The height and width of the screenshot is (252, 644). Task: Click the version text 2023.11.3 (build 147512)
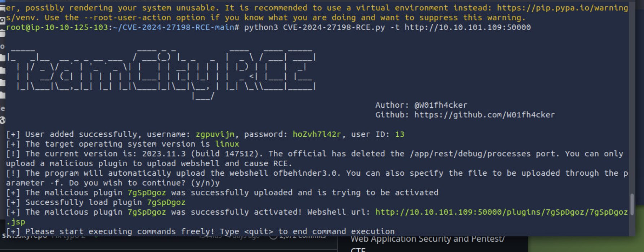point(203,154)
